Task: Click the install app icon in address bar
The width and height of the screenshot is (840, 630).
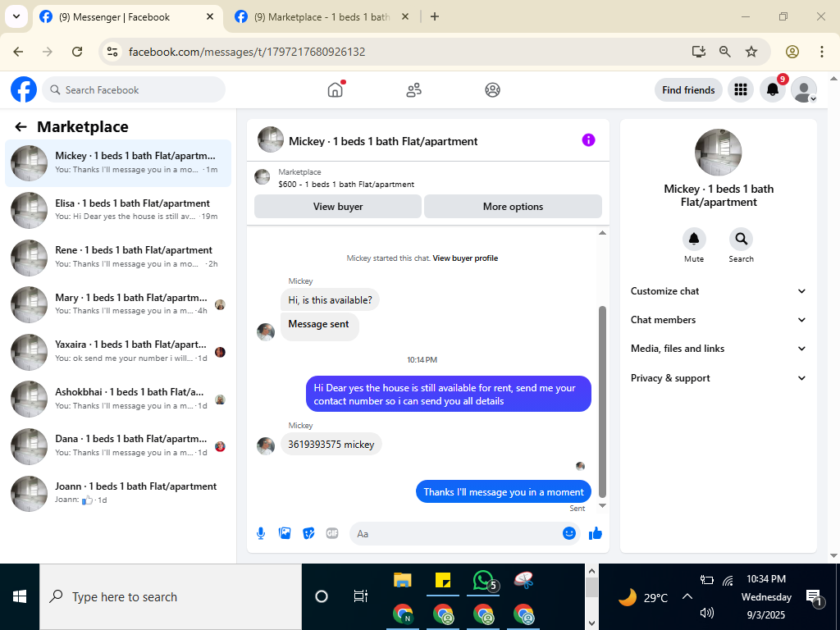Action: point(698,52)
